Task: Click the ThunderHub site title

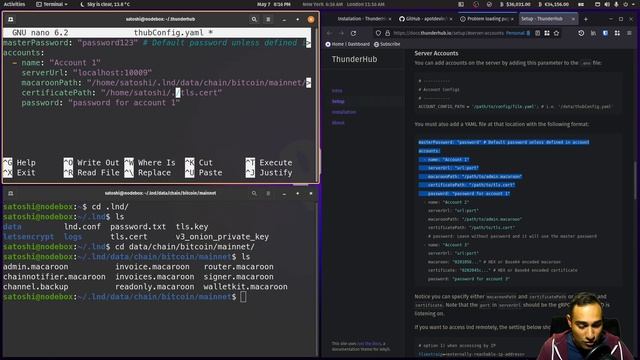Action: pyautogui.click(x=354, y=59)
